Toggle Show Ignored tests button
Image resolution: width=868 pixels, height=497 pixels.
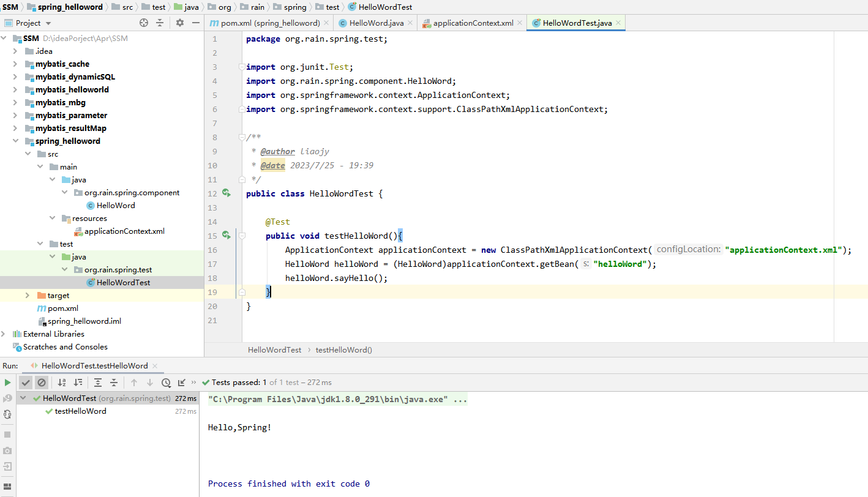[42, 383]
